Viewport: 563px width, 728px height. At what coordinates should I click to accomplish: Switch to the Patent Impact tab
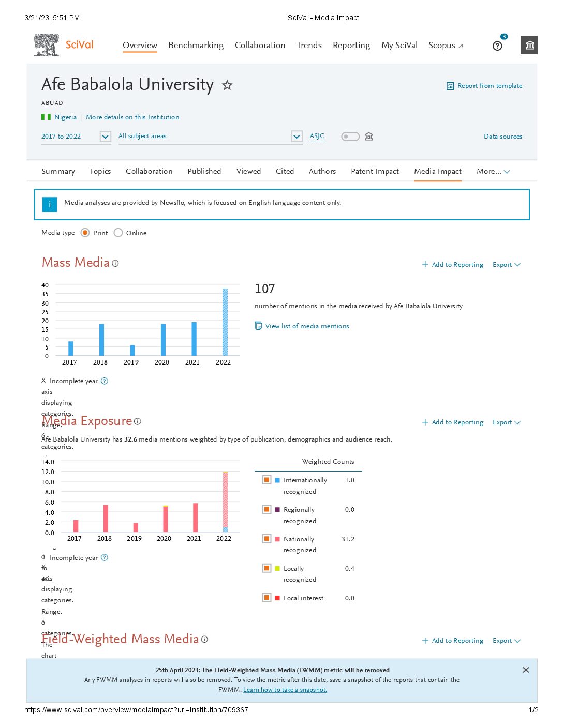[375, 171]
